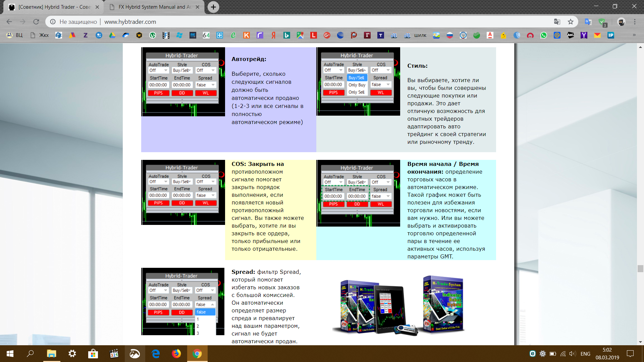Open the Google+ bookmark icon
Image resolution: width=644 pixels, height=362 pixels.
click(x=327, y=35)
